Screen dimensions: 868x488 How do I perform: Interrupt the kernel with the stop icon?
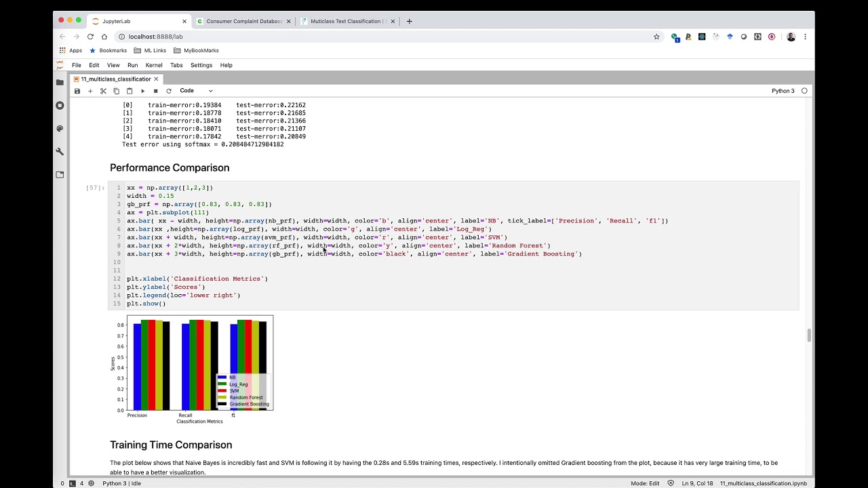click(x=155, y=91)
